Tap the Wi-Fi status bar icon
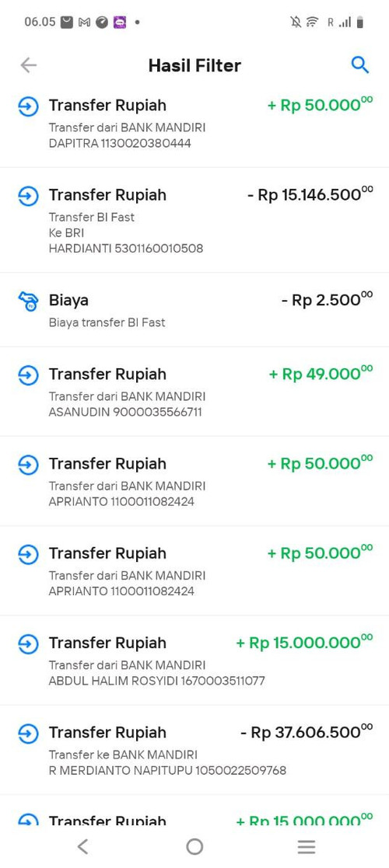This screenshot has width=389, height=868. 313,22
